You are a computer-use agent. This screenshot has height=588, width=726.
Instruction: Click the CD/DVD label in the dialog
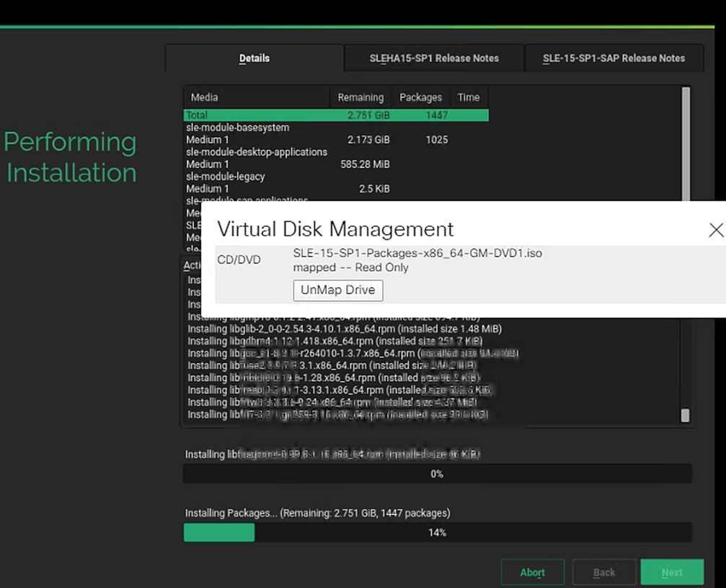click(x=239, y=259)
